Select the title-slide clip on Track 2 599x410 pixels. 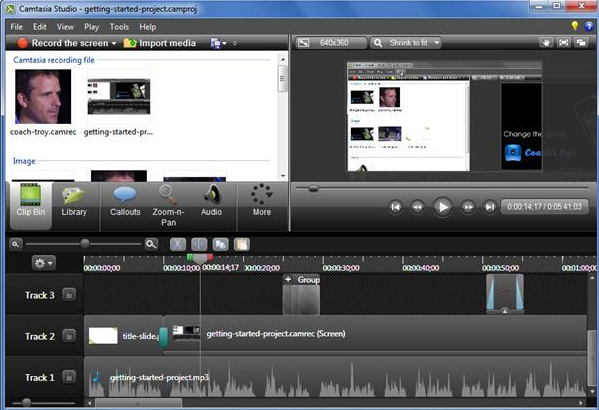(x=123, y=335)
